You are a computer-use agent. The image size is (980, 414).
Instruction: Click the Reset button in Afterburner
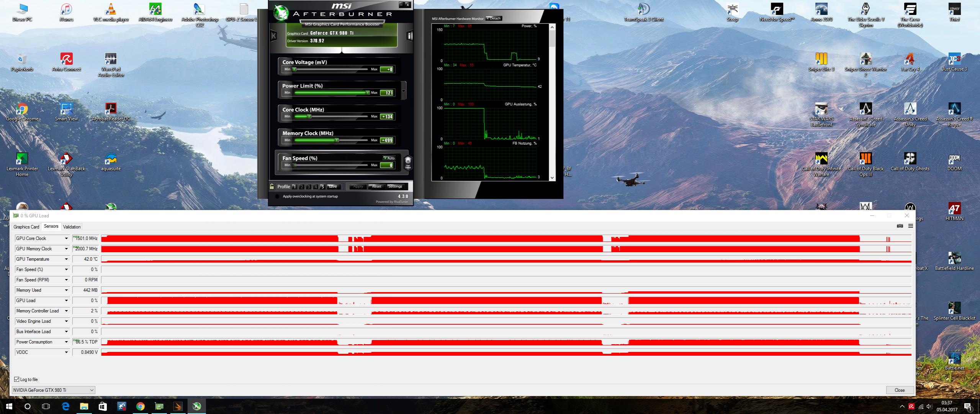click(376, 187)
